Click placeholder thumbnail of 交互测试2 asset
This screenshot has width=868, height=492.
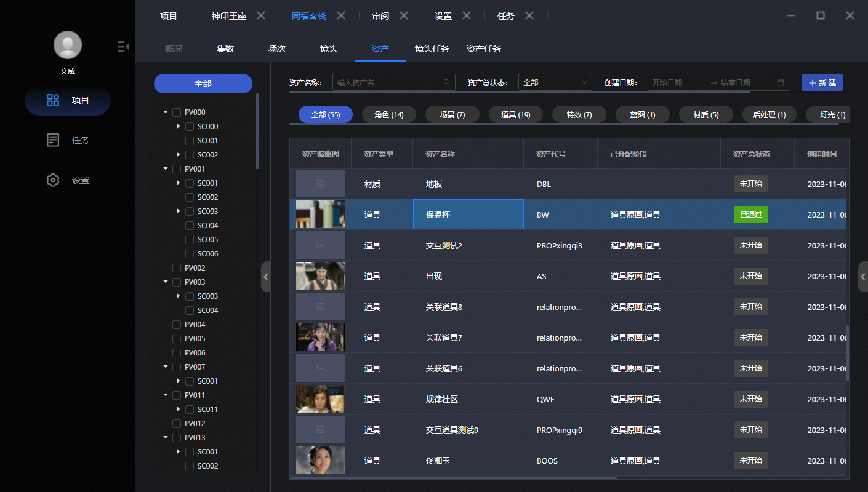321,245
